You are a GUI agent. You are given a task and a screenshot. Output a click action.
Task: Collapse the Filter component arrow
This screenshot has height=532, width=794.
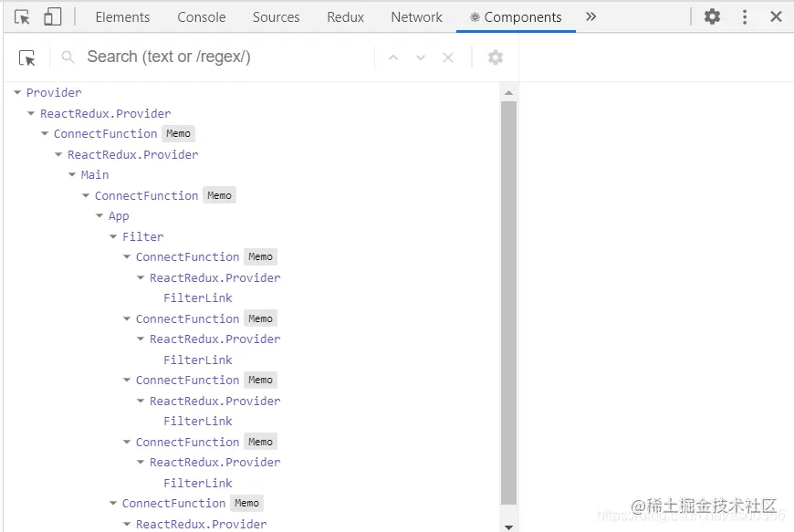pyautogui.click(x=113, y=236)
